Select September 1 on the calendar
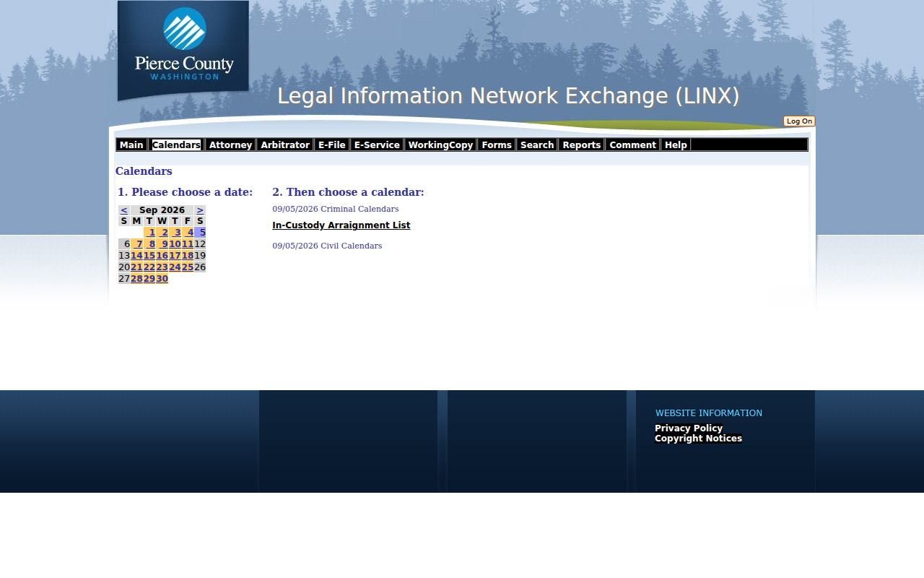 [x=149, y=233]
